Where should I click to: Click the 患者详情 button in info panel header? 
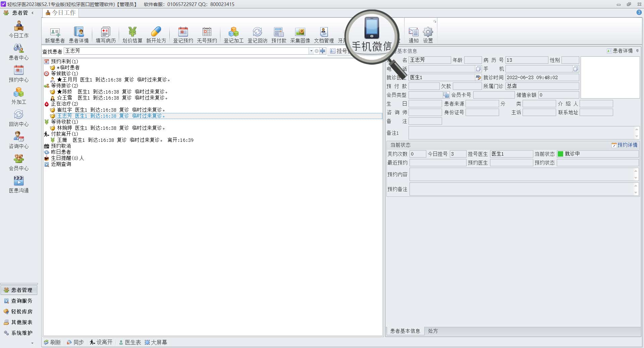pos(620,51)
